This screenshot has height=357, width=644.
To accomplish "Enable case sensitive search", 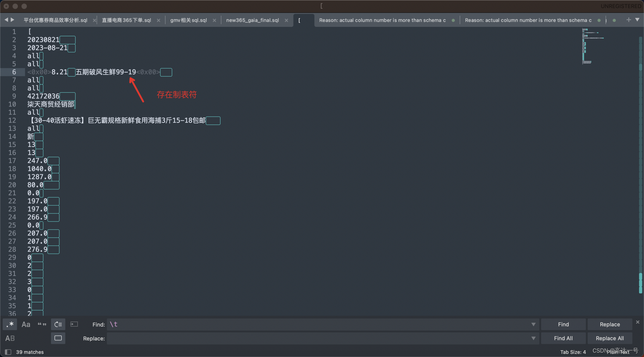I will (26, 324).
